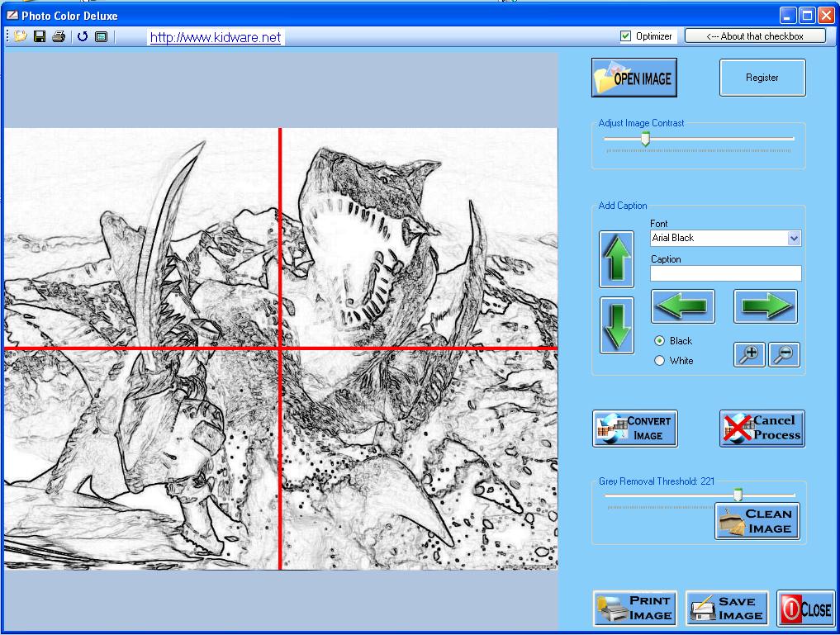Screen dimensions: 840x635
Task: Toggle the Optimizer checkbox
Action: tap(625, 36)
